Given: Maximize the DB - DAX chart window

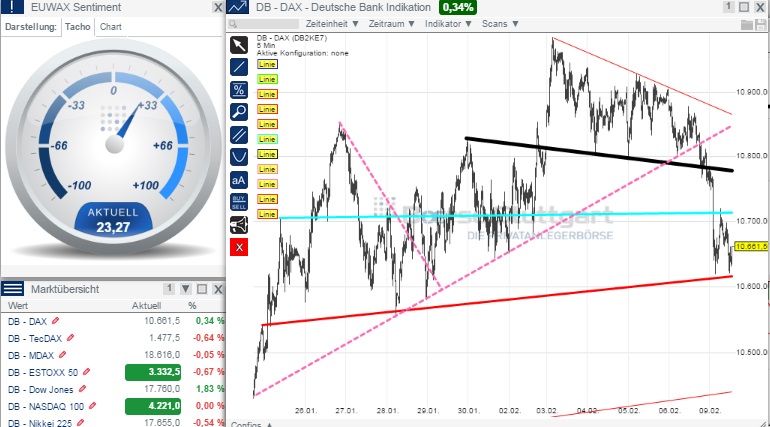Looking at the screenshot, I should pos(744,7).
